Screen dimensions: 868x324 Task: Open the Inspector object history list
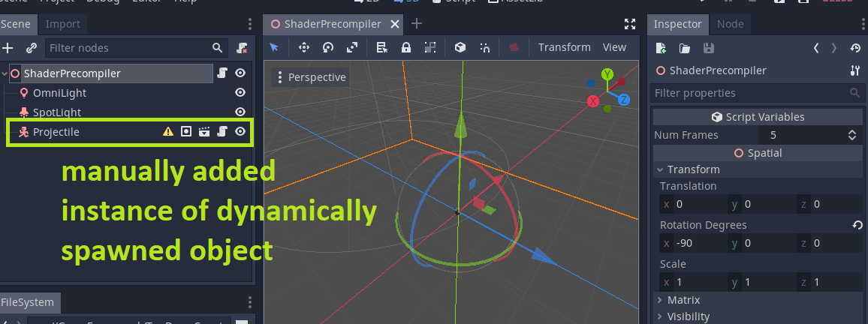coord(855,48)
